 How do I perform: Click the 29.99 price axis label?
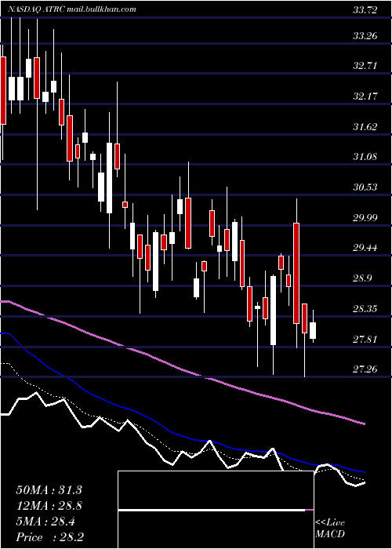click(x=365, y=217)
